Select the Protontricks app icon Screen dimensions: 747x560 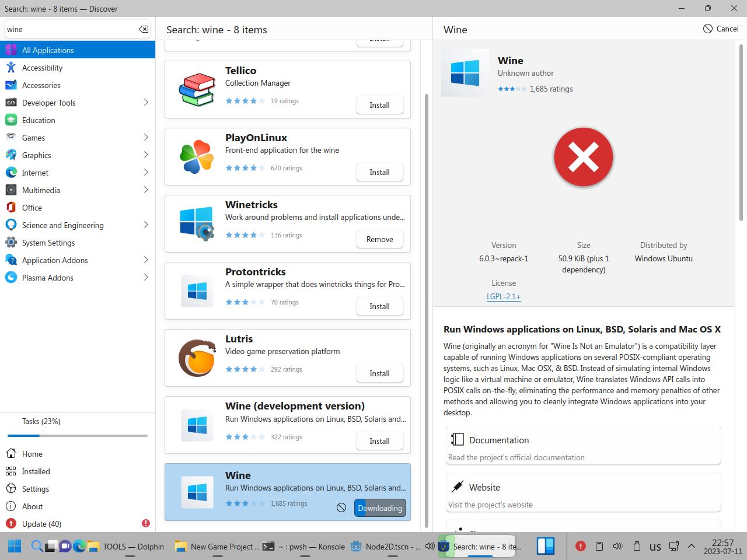197,291
